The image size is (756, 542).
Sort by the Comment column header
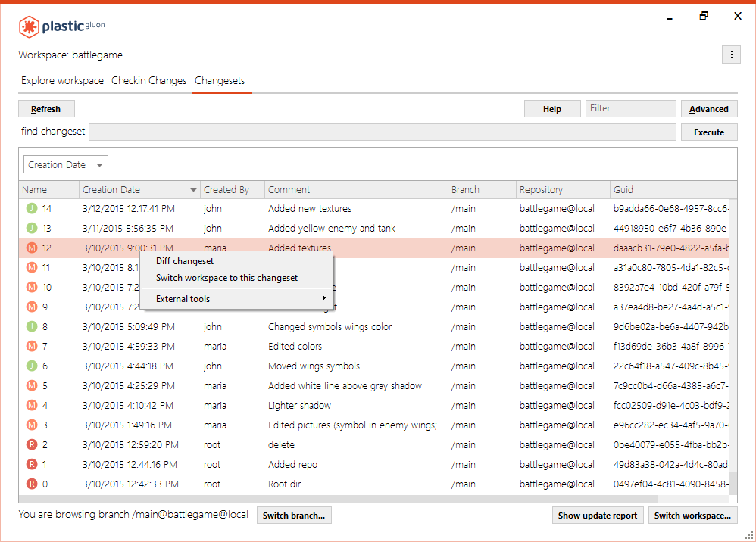(x=356, y=190)
